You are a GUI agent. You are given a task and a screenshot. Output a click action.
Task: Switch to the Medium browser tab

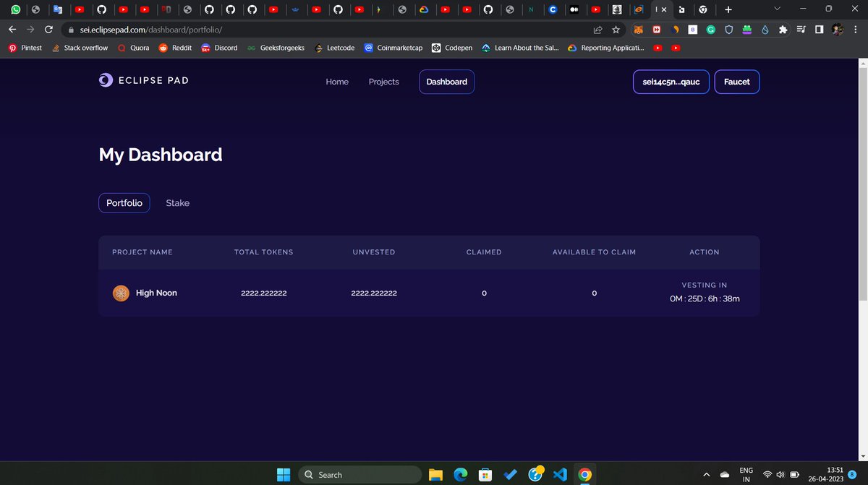(574, 9)
